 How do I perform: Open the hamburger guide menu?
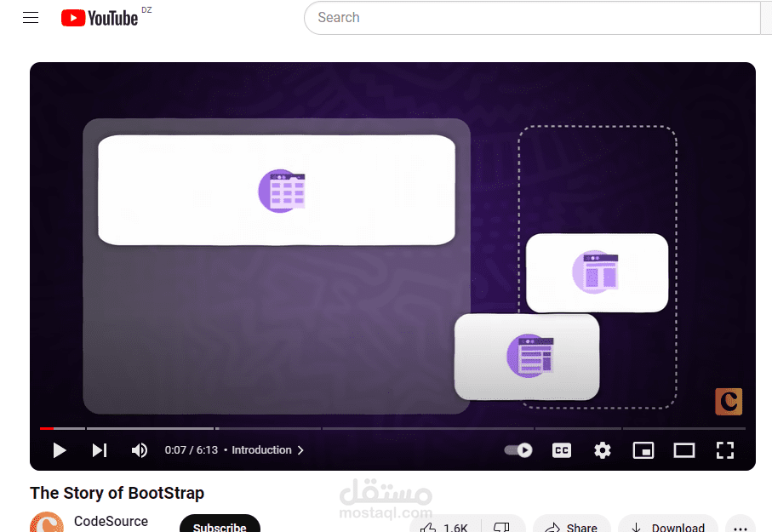31,18
